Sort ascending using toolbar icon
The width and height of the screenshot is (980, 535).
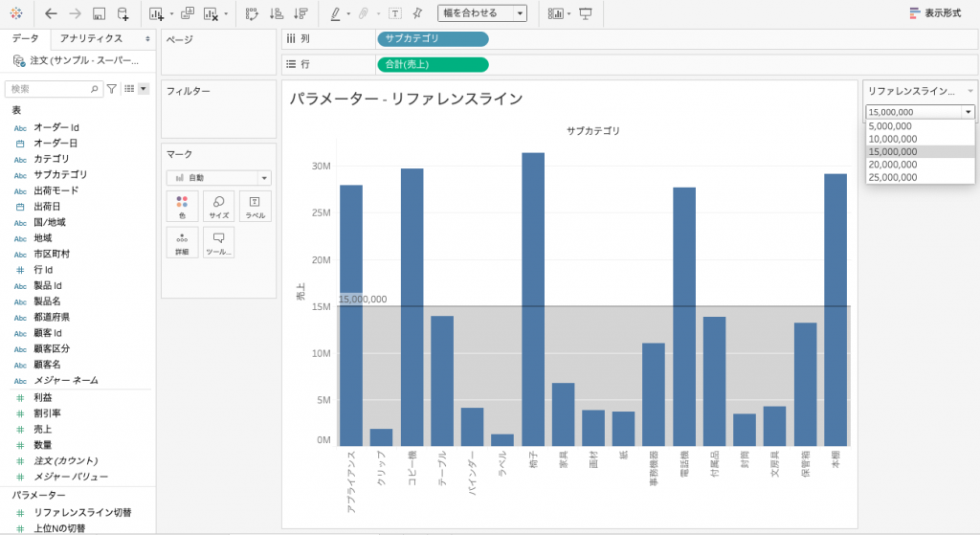[x=277, y=13]
